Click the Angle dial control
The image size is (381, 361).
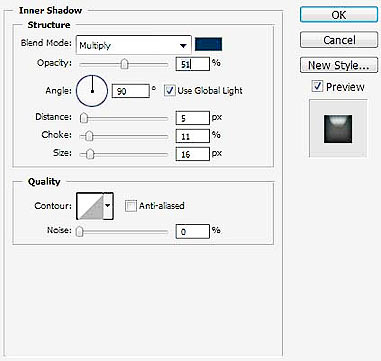click(x=92, y=91)
